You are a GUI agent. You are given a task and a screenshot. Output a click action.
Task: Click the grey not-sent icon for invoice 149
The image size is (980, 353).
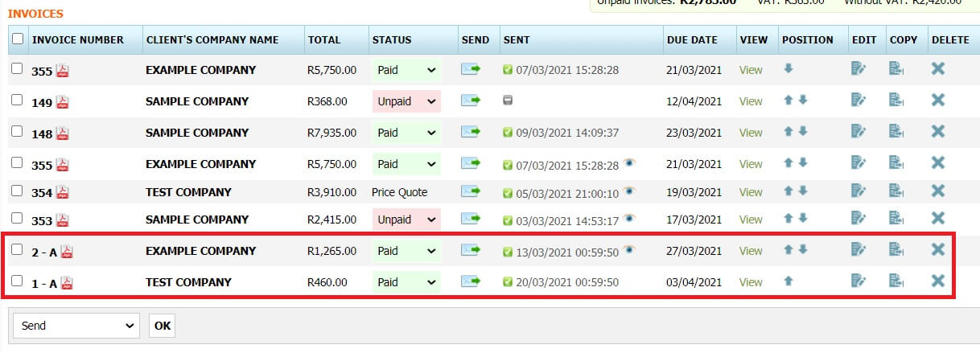tap(508, 101)
